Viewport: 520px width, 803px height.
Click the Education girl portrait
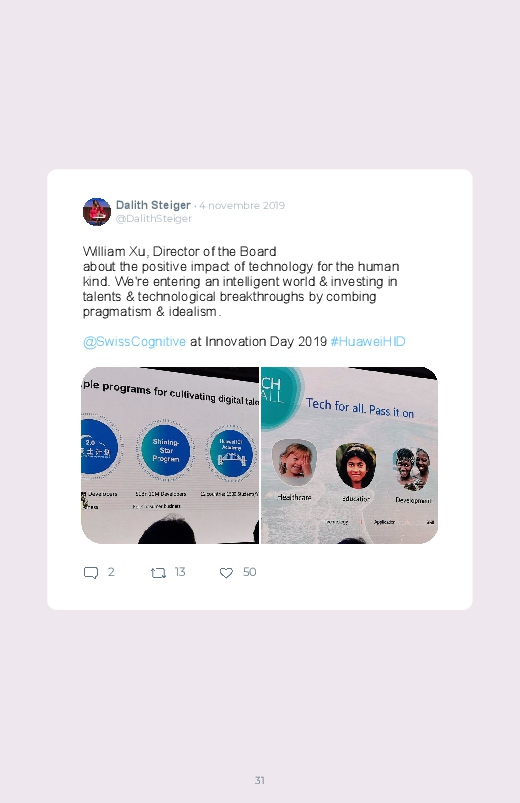[x=356, y=466]
